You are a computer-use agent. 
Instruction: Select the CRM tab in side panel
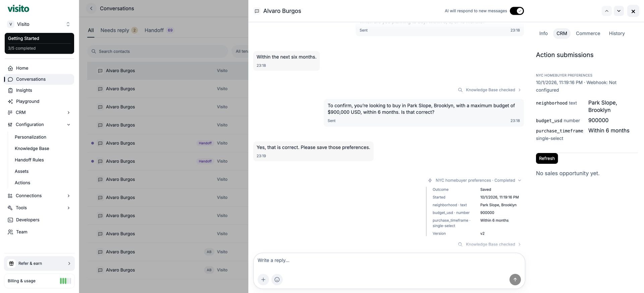click(562, 34)
